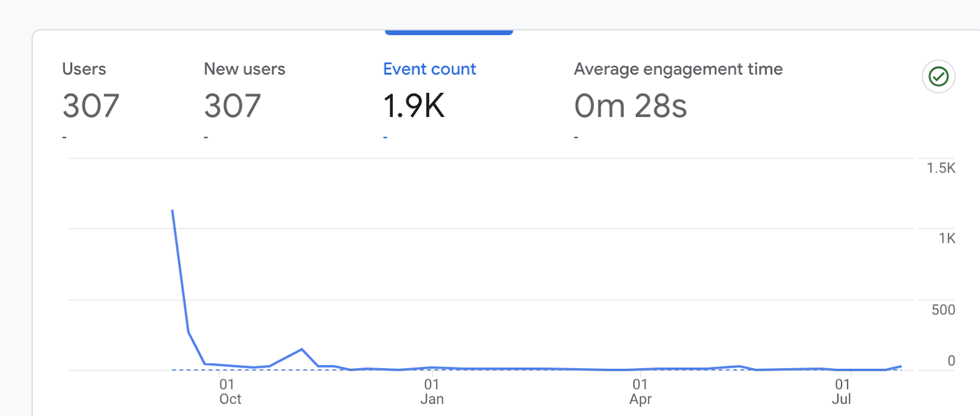Click the 1K y-axis label
The width and height of the screenshot is (980, 416).
click(x=947, y=239)
